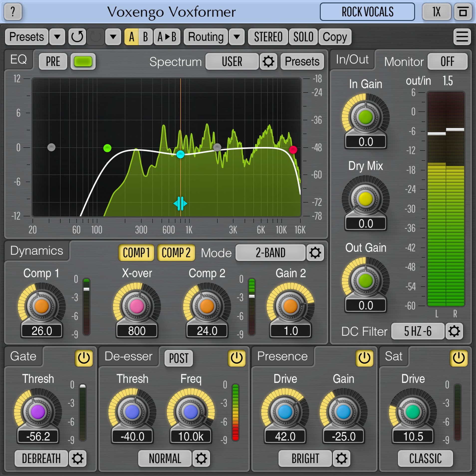Screen dimensions: 476x476
Task: Expand the Presets dropdown arrow
Action: 57,37
